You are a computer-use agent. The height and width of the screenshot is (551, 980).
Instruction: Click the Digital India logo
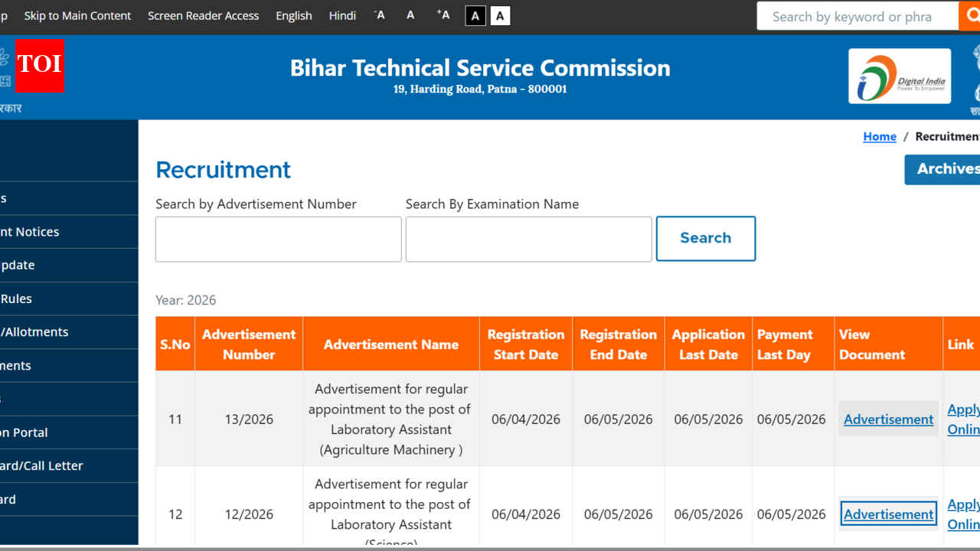pos(900,76)
